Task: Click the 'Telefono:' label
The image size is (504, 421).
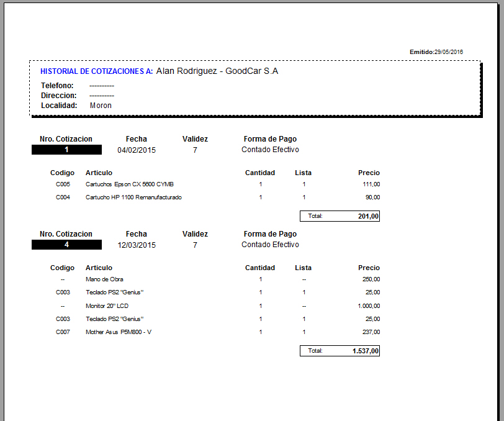Action: 57,86
